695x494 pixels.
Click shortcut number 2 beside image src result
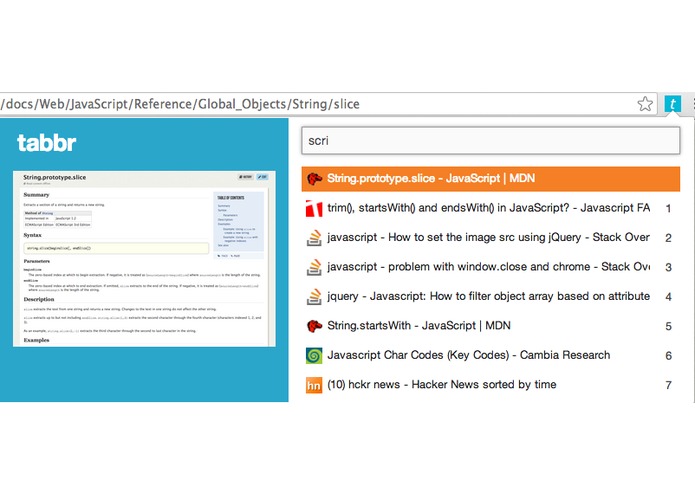(668, 238)
